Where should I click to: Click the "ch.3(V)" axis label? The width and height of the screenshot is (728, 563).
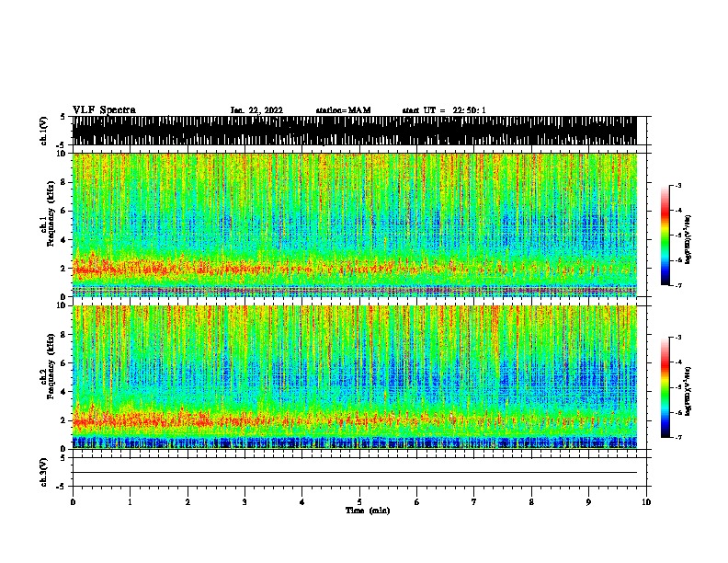pyautogui.click(x=43, y=472)
